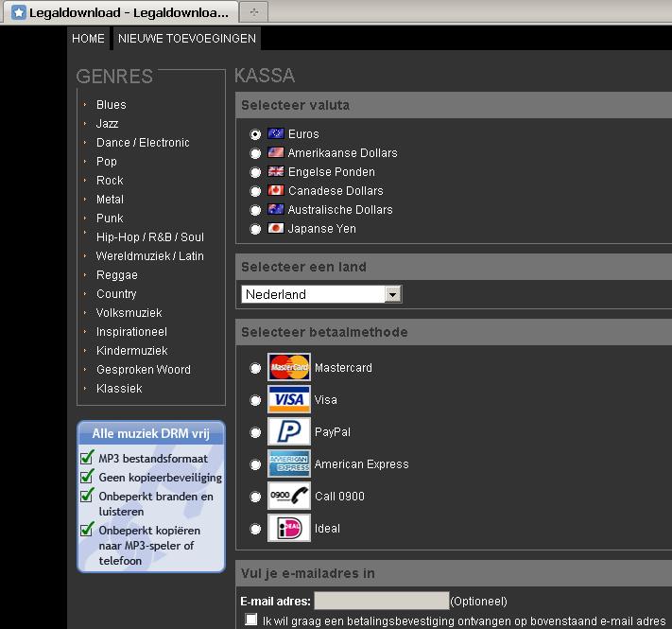Click the American Express logo
This screenshot has height=629, width=672.
[289, 463]
